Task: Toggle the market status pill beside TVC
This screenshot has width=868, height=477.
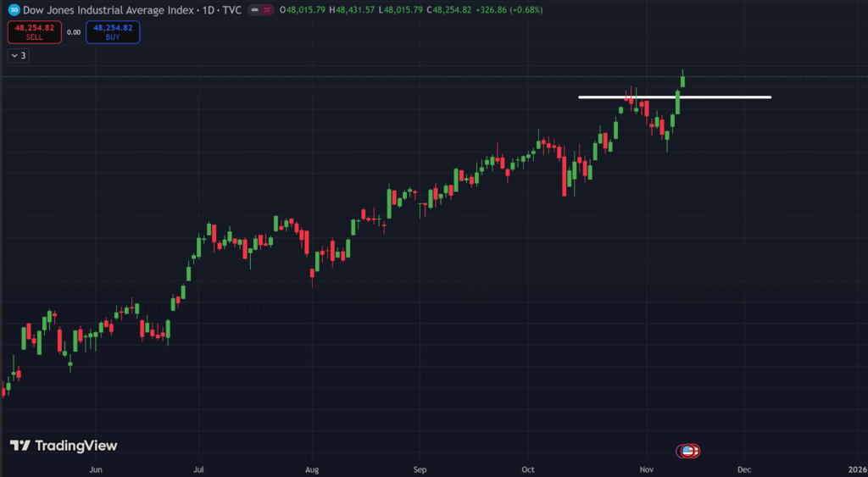Action: [261, 10]
